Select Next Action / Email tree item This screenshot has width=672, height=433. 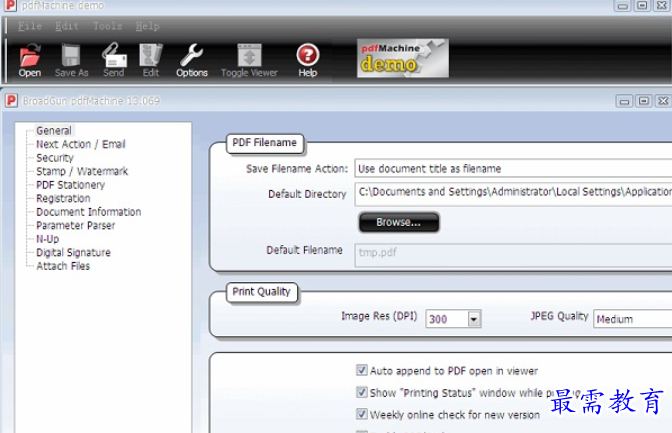[x=81, y=144]
